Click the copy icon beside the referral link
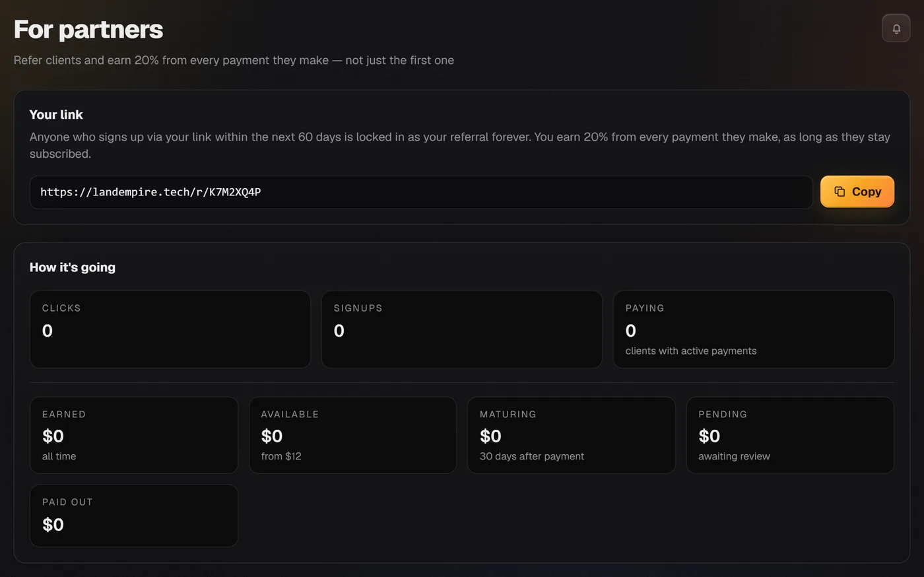 point(840,191)
